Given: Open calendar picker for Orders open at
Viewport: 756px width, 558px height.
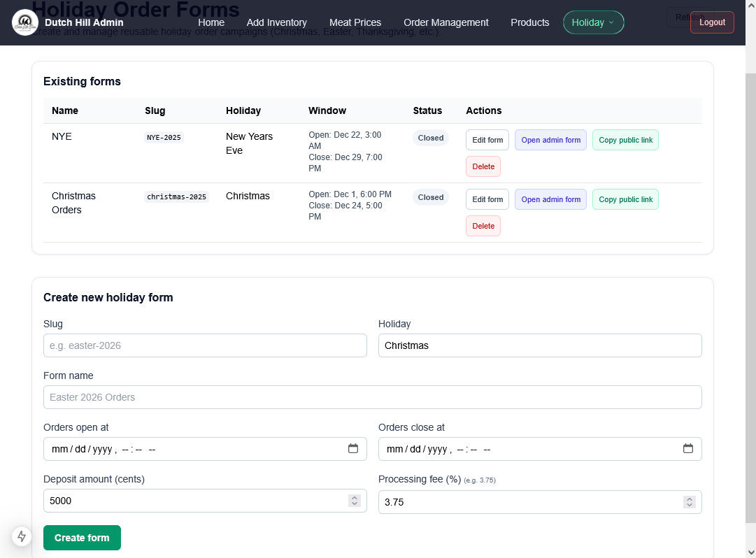Looking at the screenshot, I should pos(353,449).
